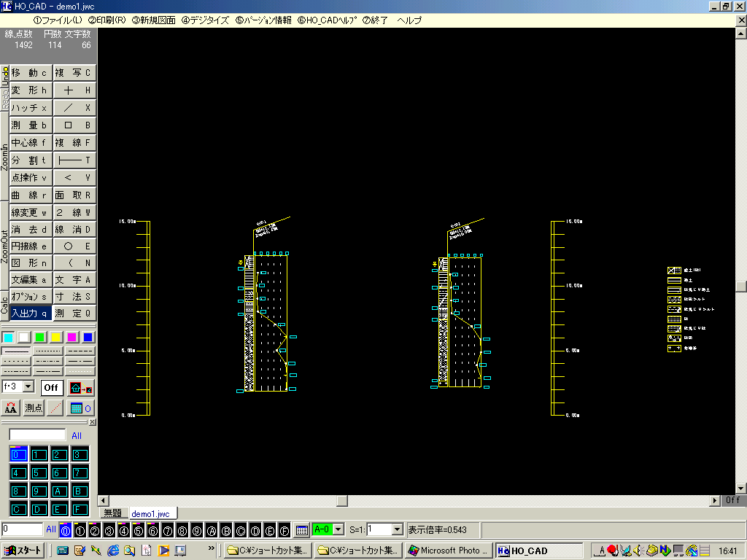The height and width of the screenshot is (560, 747).
Task: Click the layer name input field above the layer grid
Action: (38, 435)
